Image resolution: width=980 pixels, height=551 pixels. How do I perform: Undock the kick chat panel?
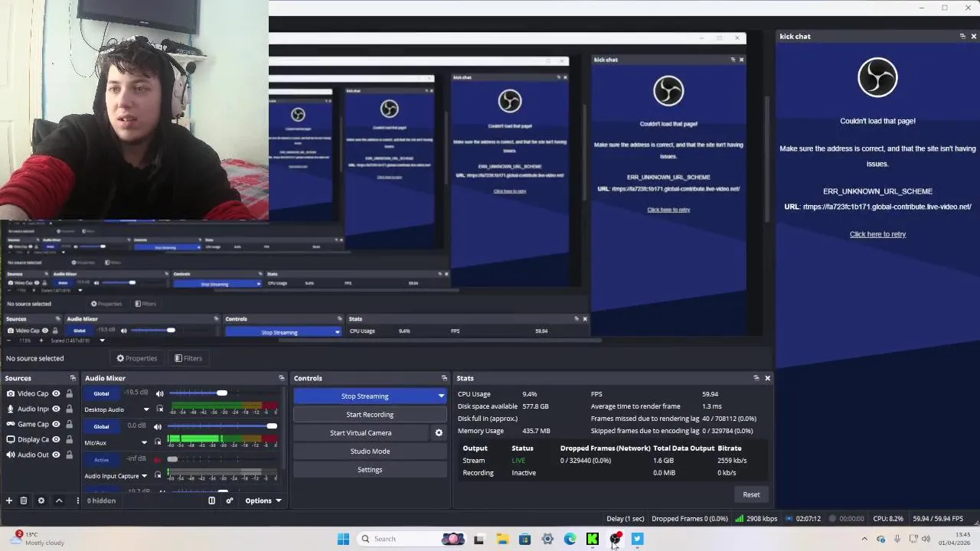click(x=962, y=36)
